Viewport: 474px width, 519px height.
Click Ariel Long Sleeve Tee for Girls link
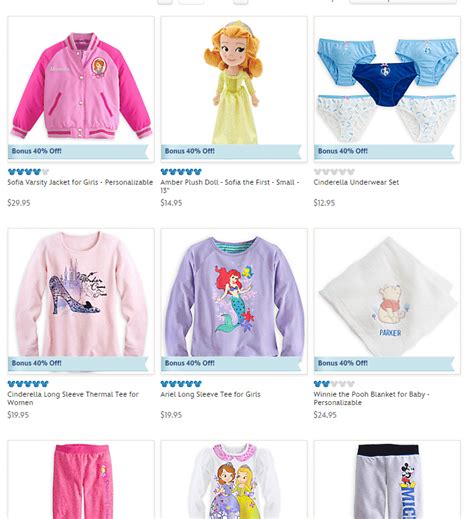click(210, 394)
